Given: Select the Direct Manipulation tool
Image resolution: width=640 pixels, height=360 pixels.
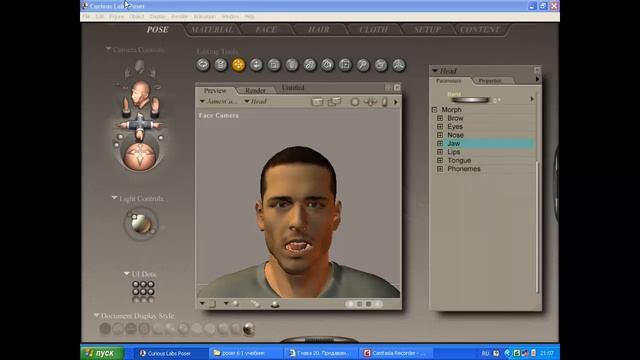Looking at the screenshot, I should pos(399,65).
